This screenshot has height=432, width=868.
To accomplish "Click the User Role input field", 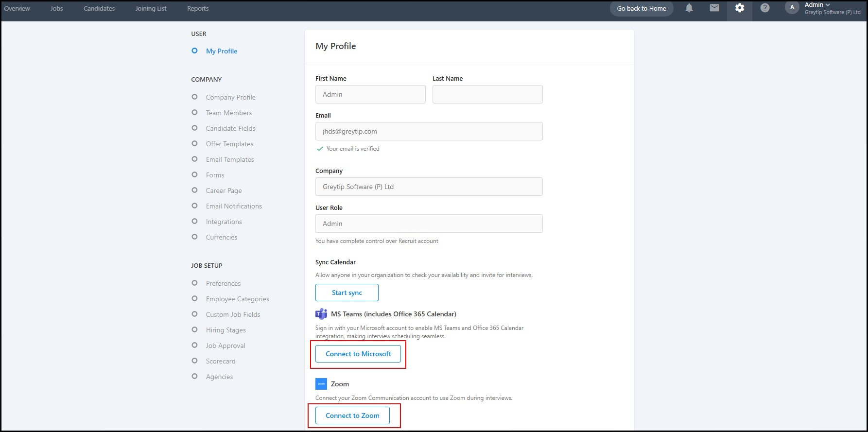I will point(429,224).
